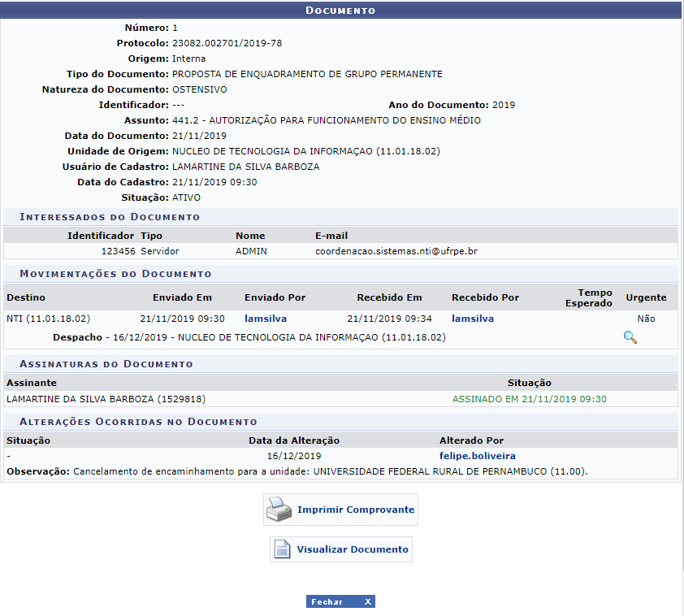Image resolution: width=684 pixels, height=616 pixels.
Task: Click the Documento title bar
Action: pyautogui.click(x=340, y=10)
